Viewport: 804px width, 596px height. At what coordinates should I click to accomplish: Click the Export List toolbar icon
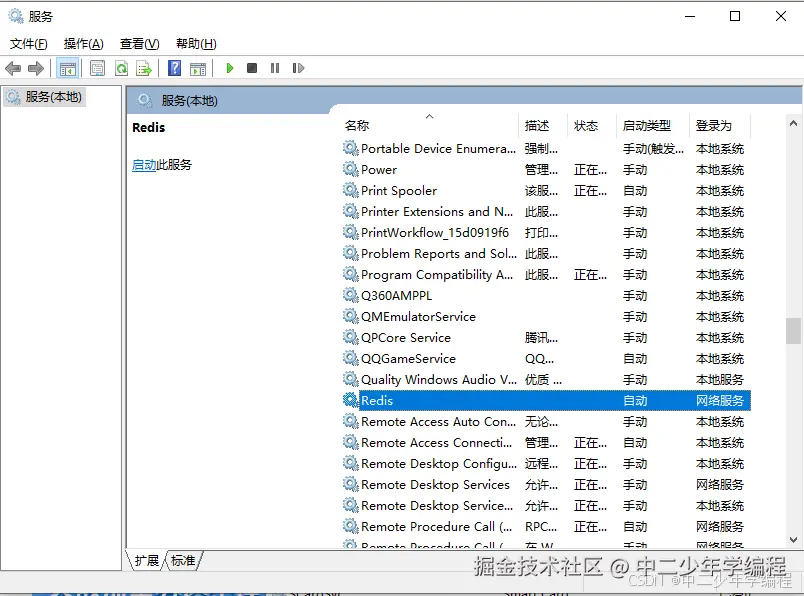coord(144,68)
